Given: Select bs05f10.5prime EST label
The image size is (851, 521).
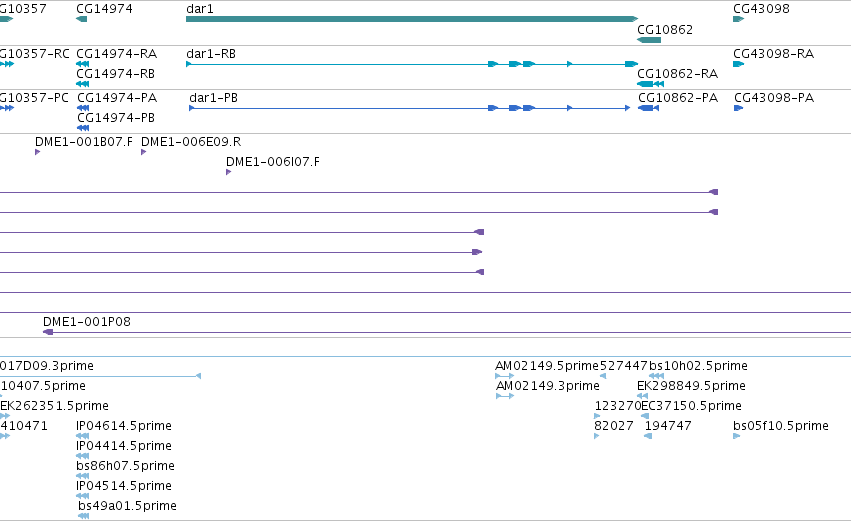Looking at the screenshot, I should coord(781,426).
